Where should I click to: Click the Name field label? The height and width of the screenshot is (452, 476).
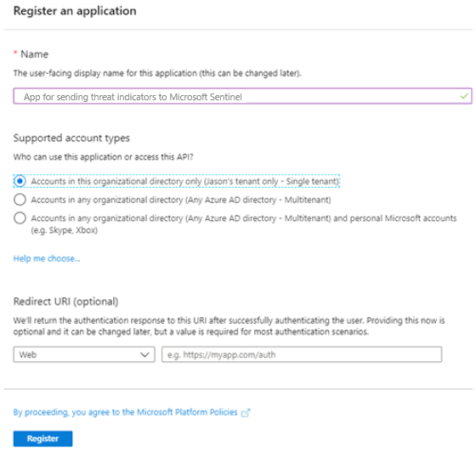point(34,54)
